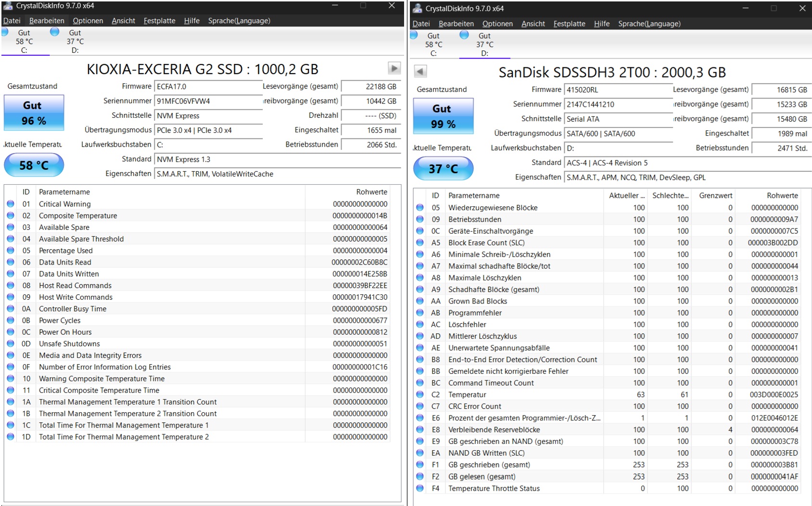812x506 pixels.
Task: Select the End-to-End Error Detection/Correction Count text
Action: point(523,360)
